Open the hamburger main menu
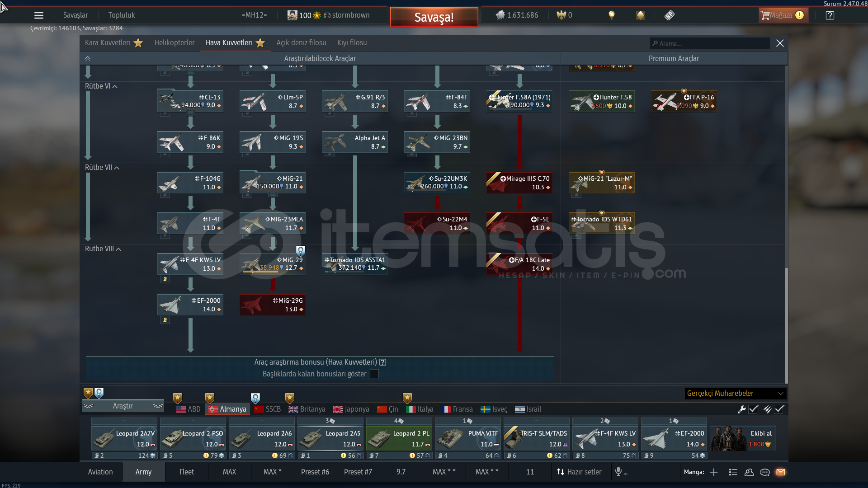The image size is (868, 488). tap(39, 15)
